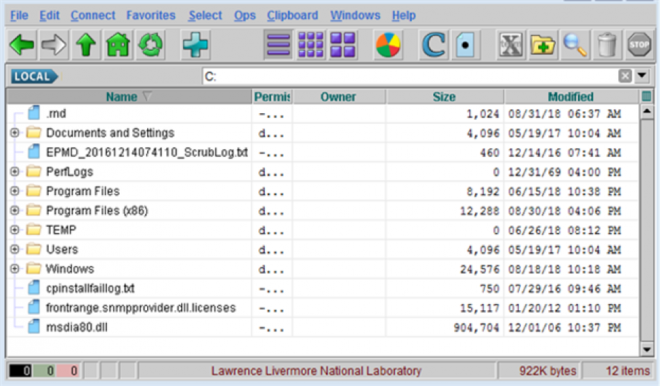The width and height of the screenshot is (660, 386).
Task: Open the Clipboard menu
Action: click(x=293, y=16)
